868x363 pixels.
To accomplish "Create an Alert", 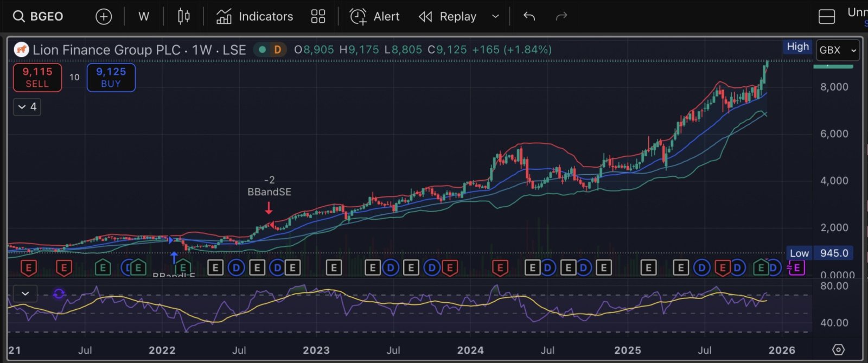I will click(374, 16).
